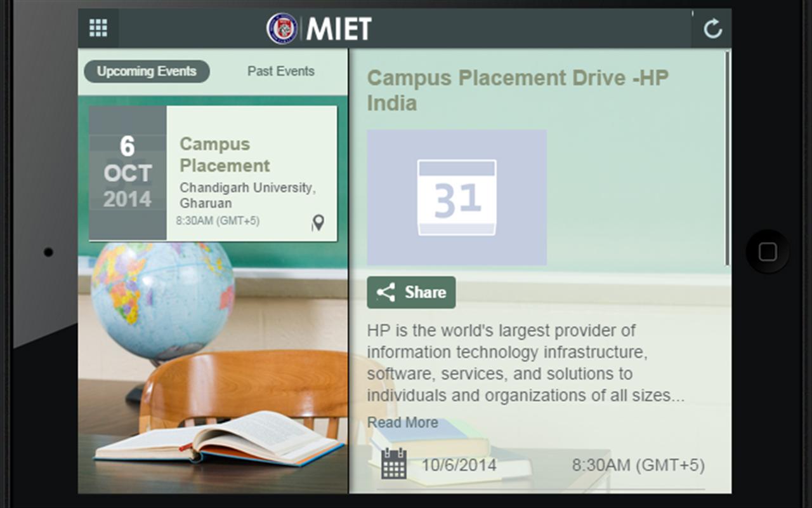812x508 pixels.
Task: Click the 6 OCT 2014 date block
Action: (128, 173)
